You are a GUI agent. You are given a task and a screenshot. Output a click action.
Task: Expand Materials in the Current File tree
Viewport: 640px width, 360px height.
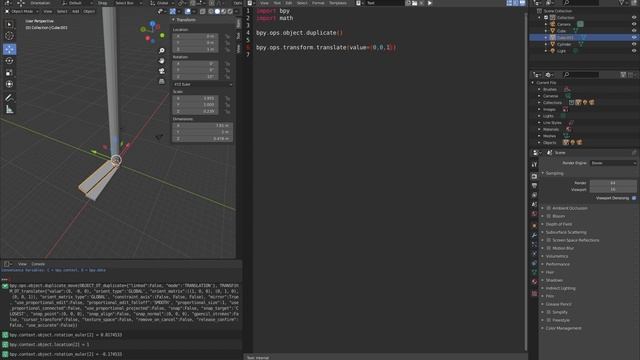point(539,129)
